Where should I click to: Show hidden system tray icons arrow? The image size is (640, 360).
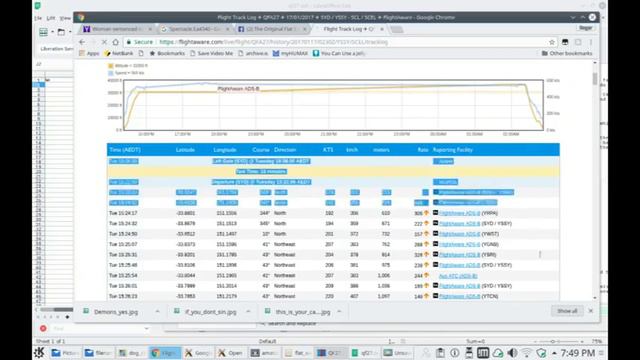554,353
